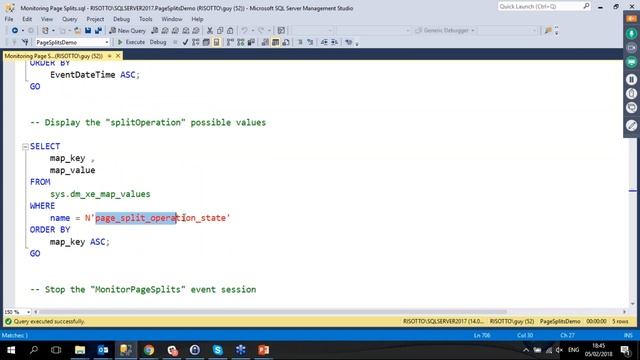Open the Query menu
Screen dimensions: 640x360
pyautogui.click(x=69, y=19)
